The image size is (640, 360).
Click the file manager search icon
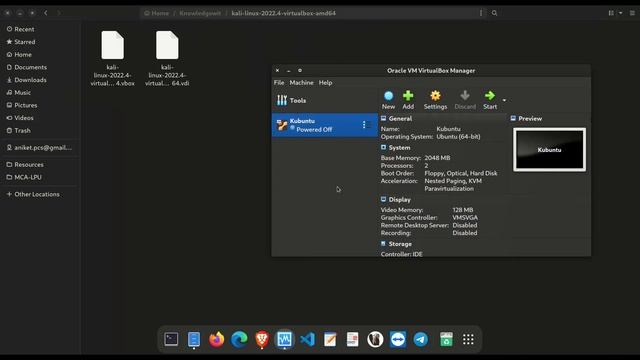(x=494, y=13)
